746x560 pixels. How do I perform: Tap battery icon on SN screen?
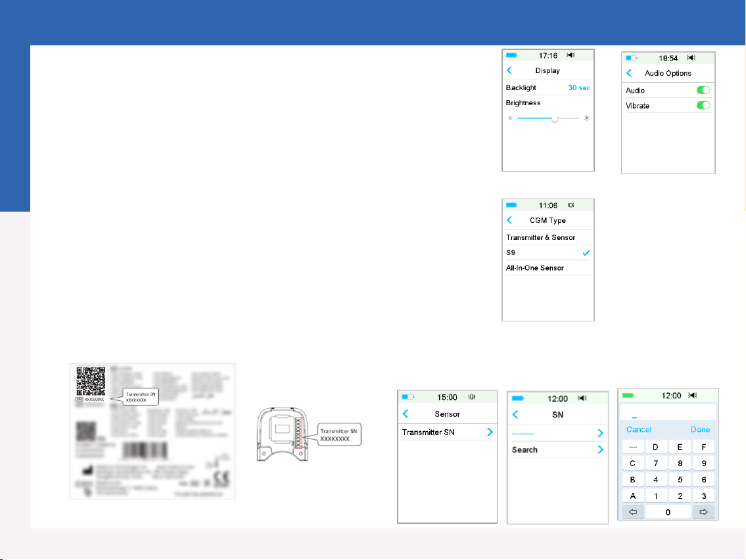click(x=518, y=399)
